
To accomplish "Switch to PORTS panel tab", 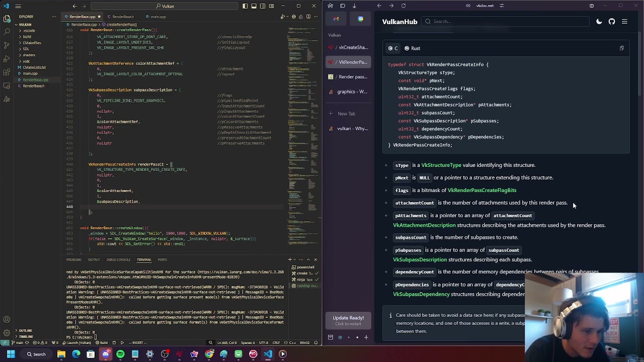I will (162, 259).
